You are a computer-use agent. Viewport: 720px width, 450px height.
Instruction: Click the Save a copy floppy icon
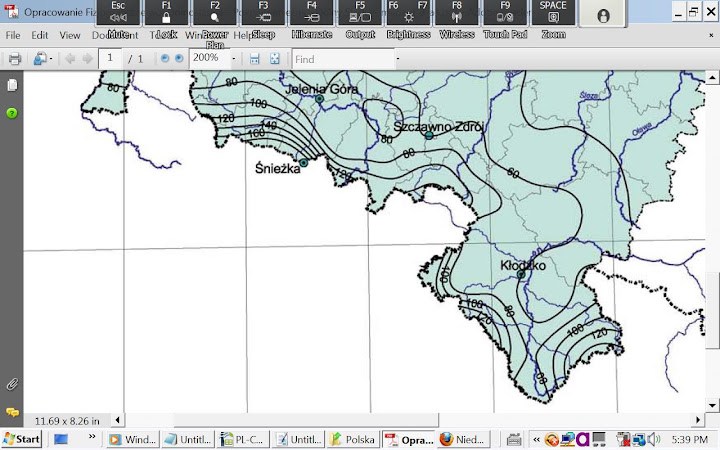[x=254, y=59]
